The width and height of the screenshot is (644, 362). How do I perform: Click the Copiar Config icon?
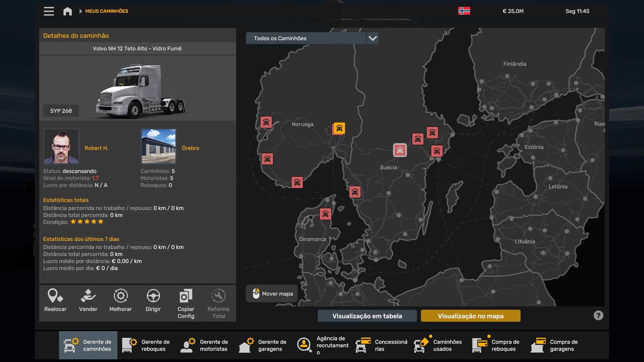click(185, 297)
